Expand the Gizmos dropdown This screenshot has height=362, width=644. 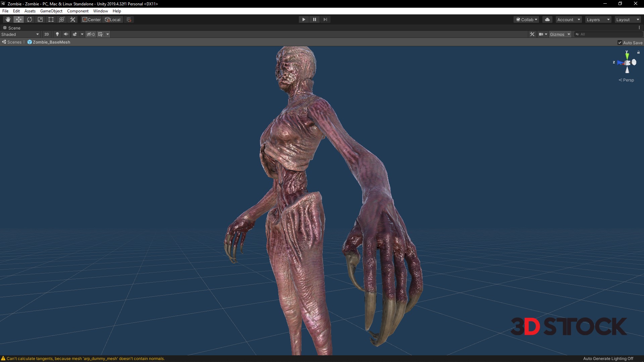pyautogui.click(x=569, y=34)
